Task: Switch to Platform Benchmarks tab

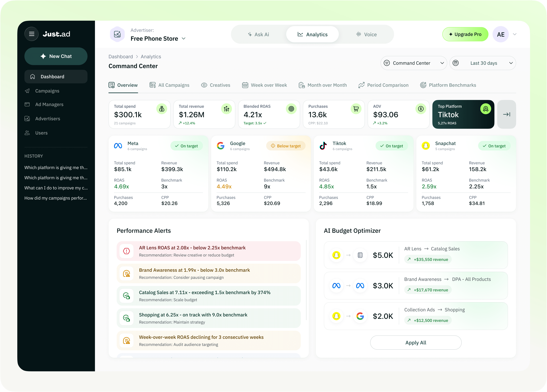Action: 448,85
